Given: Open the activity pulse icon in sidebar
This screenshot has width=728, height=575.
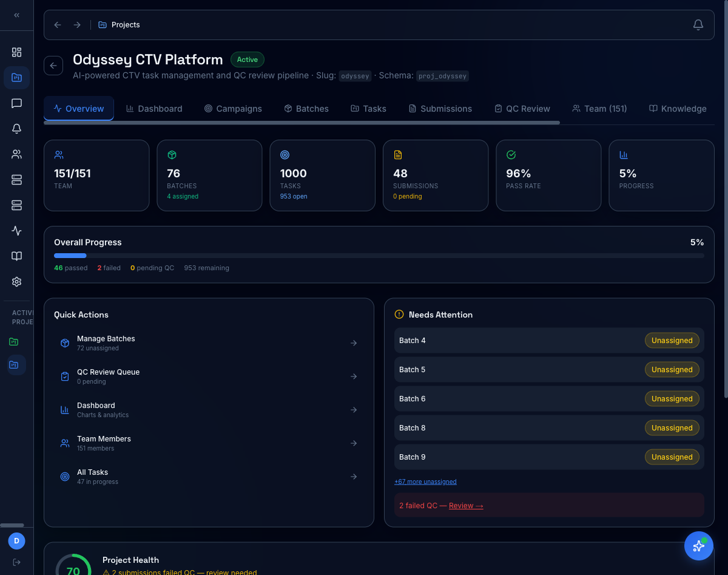Looking at the screenshot, I should (x=16, y=231).
